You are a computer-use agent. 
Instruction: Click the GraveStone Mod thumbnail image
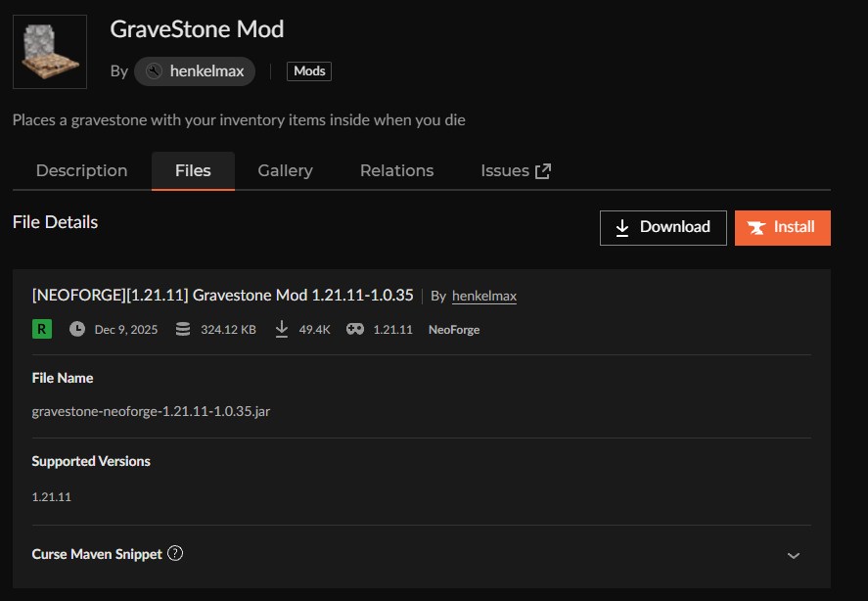[50, 52]
